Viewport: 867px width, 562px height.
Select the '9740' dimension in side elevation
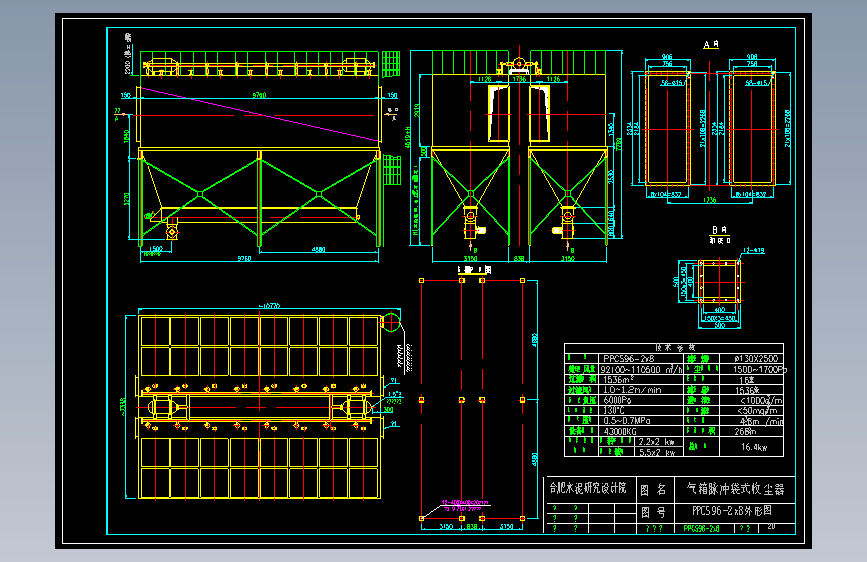coord(259,95)
